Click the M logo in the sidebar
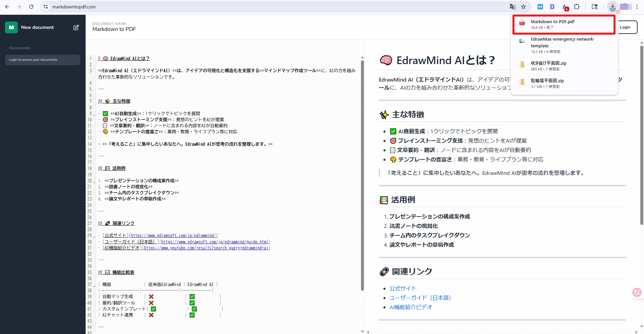The width and height of the screenshot is (644, 334). 11,27
